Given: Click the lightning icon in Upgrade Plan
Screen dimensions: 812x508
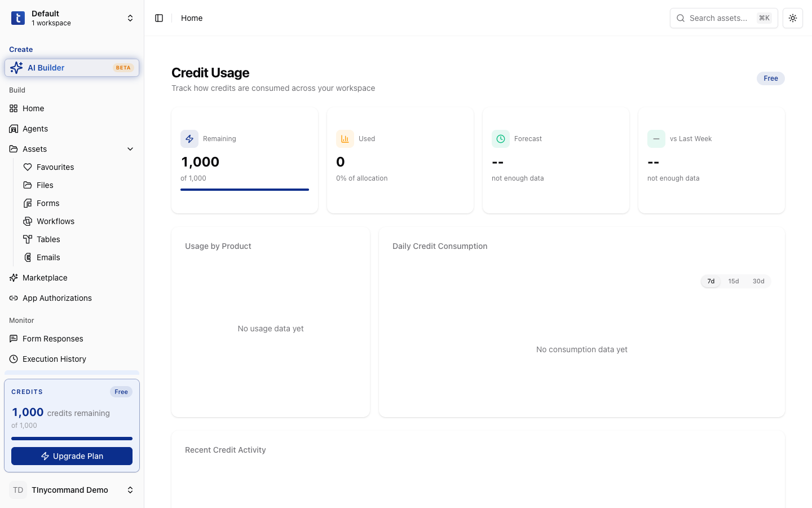Looking at the screenshot, I should [x=45, y=456].
